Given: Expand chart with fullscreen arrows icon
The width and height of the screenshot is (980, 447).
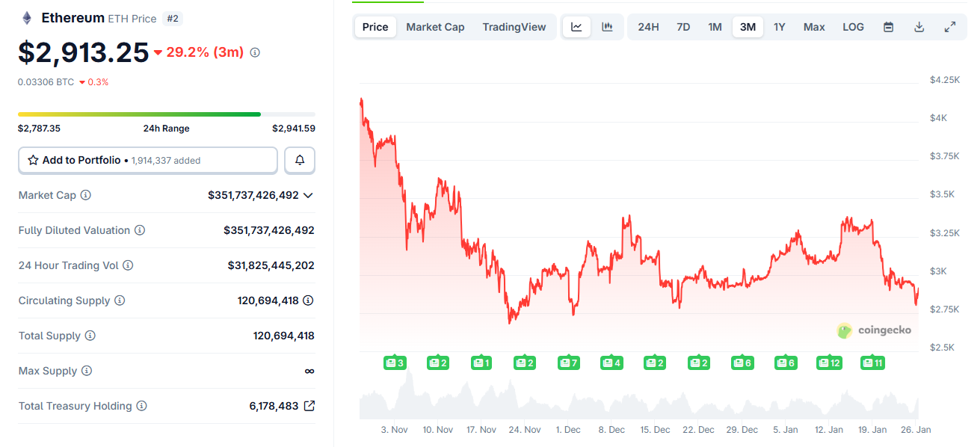Looking at the screenshot, I should click(950, 26).
